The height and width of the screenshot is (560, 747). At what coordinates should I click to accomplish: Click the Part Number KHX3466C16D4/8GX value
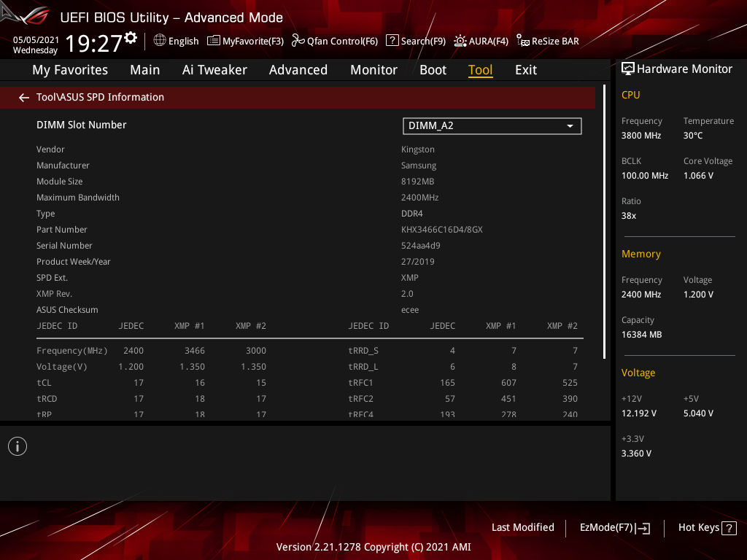click(x=441, y=230)
